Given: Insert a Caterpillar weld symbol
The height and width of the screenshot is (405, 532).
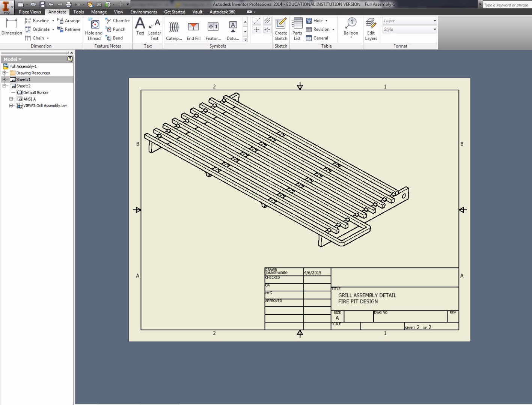Looking at the screenshot, I should point(174,31).
